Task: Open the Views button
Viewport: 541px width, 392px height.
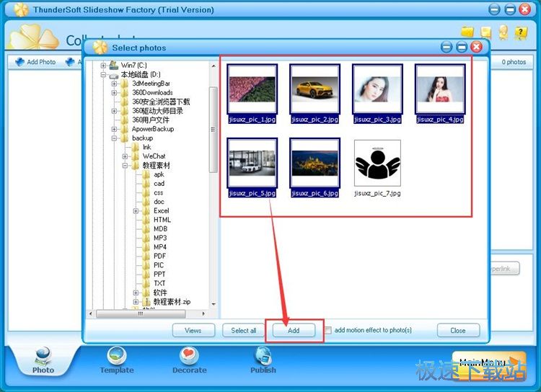Action: 193,330
